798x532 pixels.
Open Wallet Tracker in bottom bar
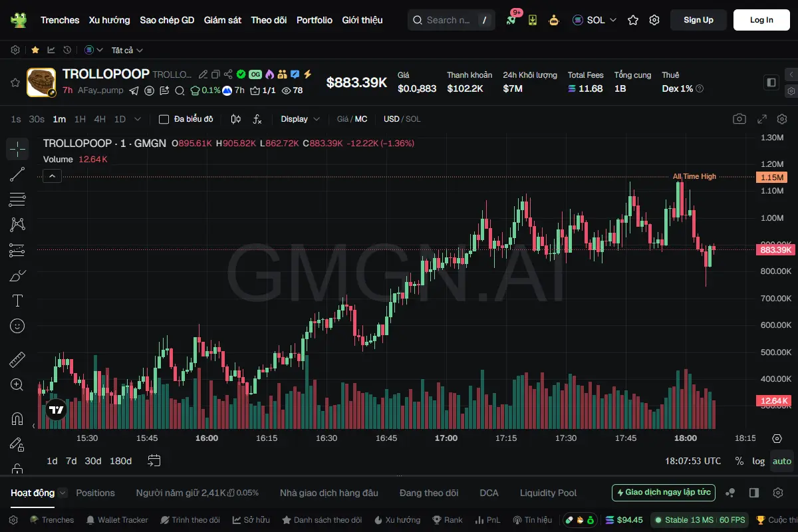coord(116,520)
